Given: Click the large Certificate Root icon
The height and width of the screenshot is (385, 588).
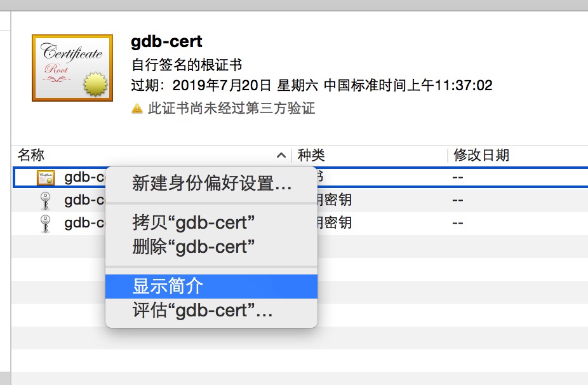Looking at the screenshot, I should point(72,68).
